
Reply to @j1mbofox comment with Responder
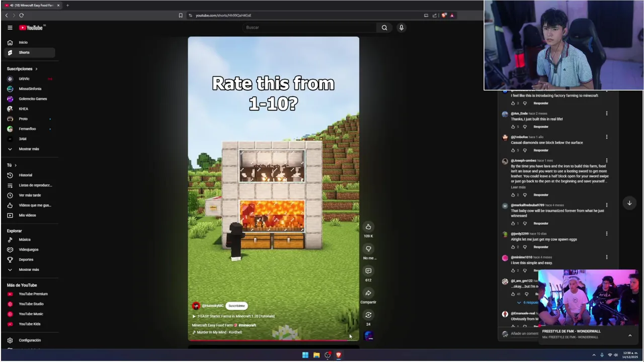pos(541,150)
